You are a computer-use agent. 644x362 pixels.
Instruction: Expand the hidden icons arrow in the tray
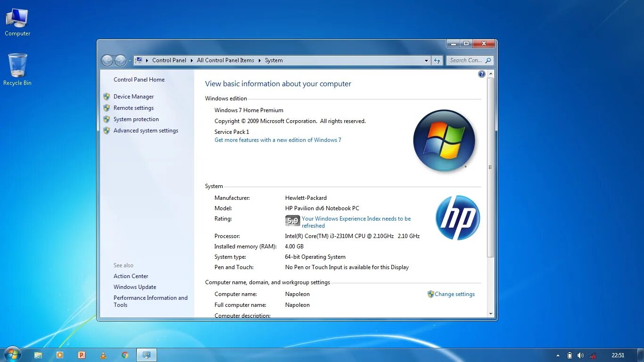point(558,355)
